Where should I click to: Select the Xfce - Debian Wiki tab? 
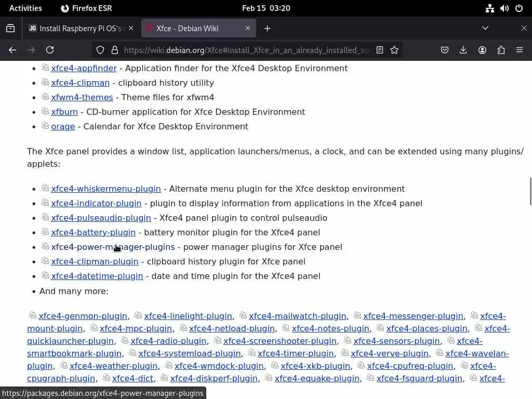pyautogui.click(x=198, y=29)
